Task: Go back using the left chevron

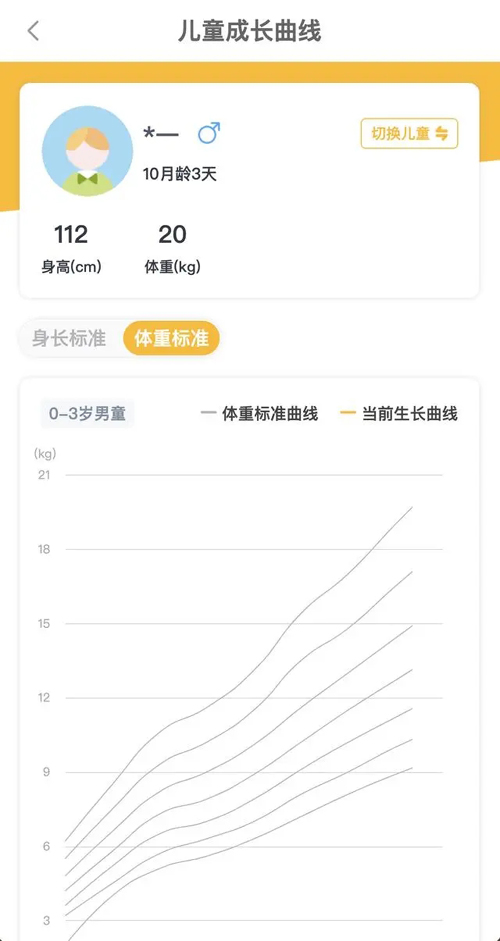Action: pos(34,31)
